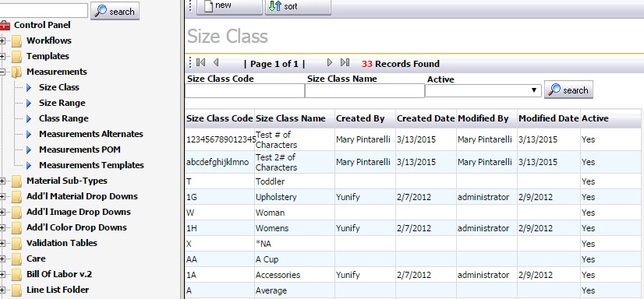Expand the Material Sub-Types node
This screenshot has width=644, height=299.
[2, 181]
